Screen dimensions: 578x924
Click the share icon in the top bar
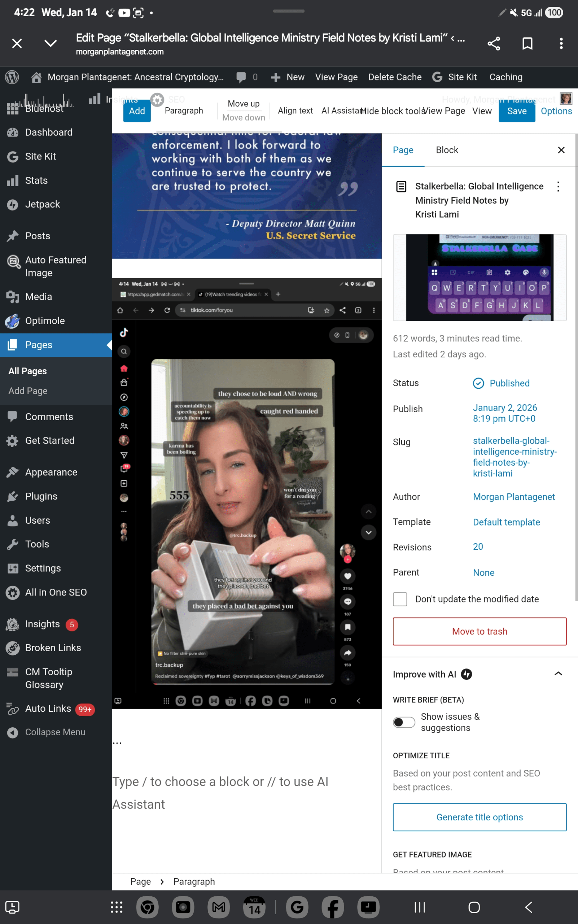494,43
